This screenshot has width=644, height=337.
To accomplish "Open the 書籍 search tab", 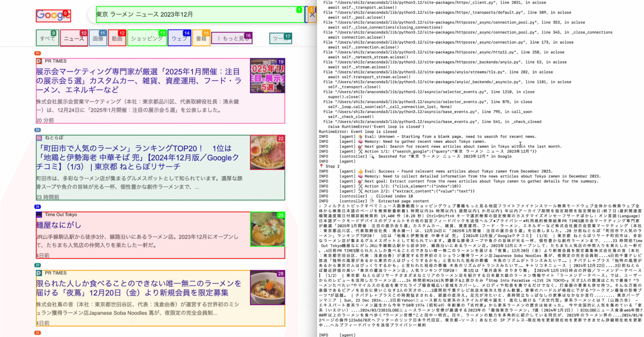I will (201, 38).
